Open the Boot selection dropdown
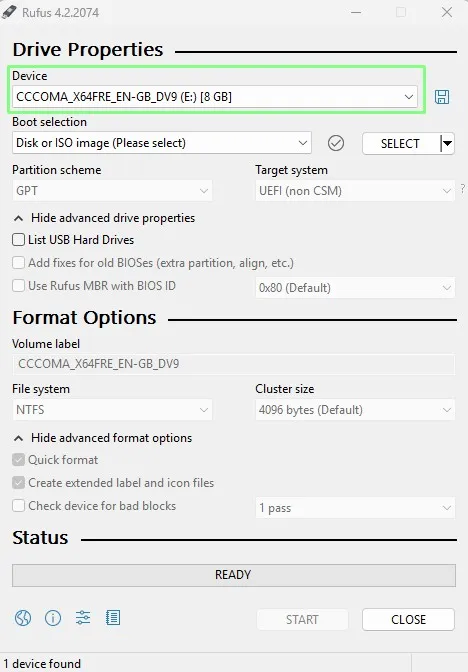The image size is (468, 672). 162,143
